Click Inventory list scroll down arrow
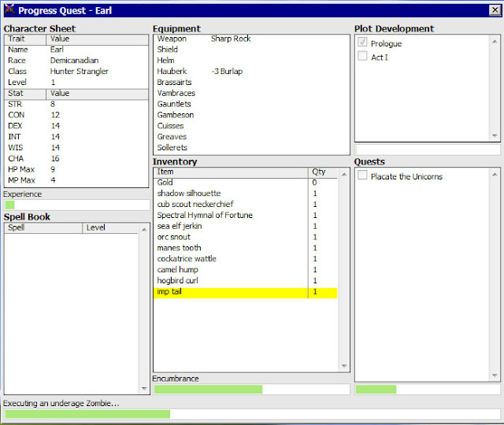Screen dimensions: 504x425 344,366
